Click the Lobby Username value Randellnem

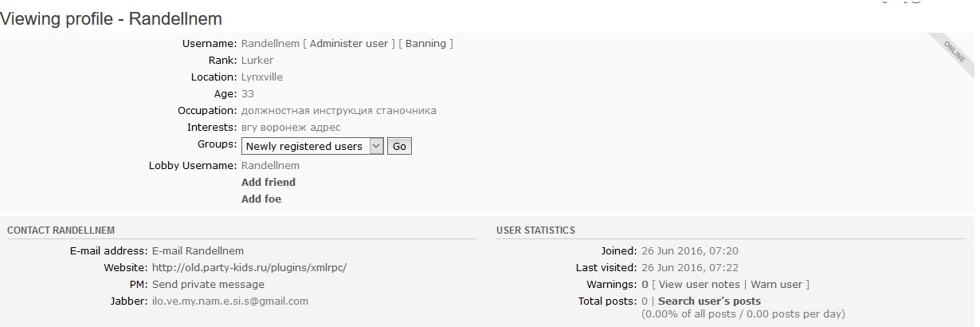270,166
